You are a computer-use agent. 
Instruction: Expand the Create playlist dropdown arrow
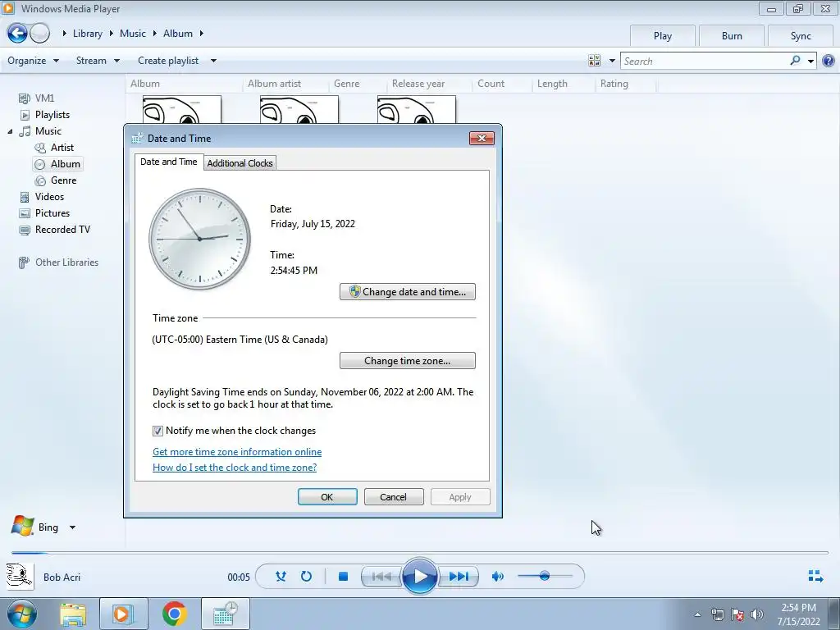(x=213, y=61)
